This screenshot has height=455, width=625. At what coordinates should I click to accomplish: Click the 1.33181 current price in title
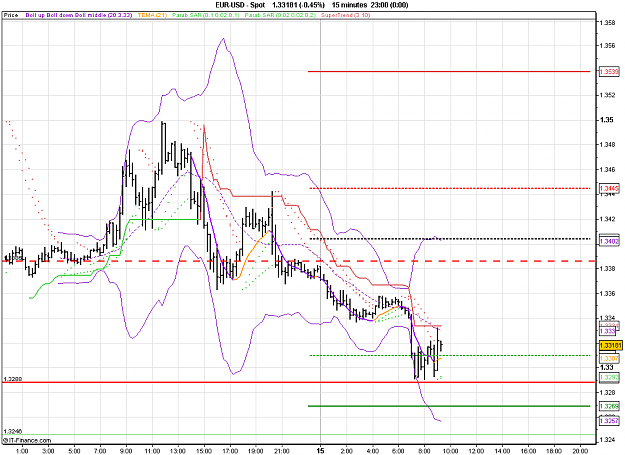285,5
